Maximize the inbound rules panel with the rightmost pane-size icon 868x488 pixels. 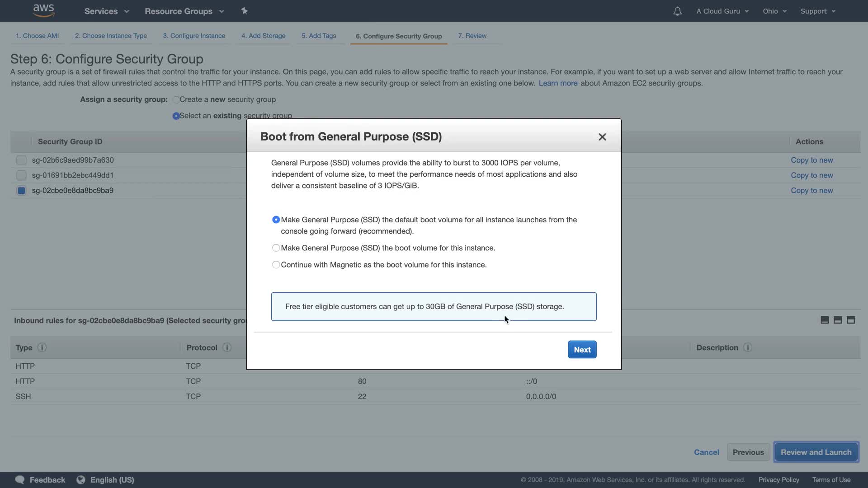[x=851, y=320]
